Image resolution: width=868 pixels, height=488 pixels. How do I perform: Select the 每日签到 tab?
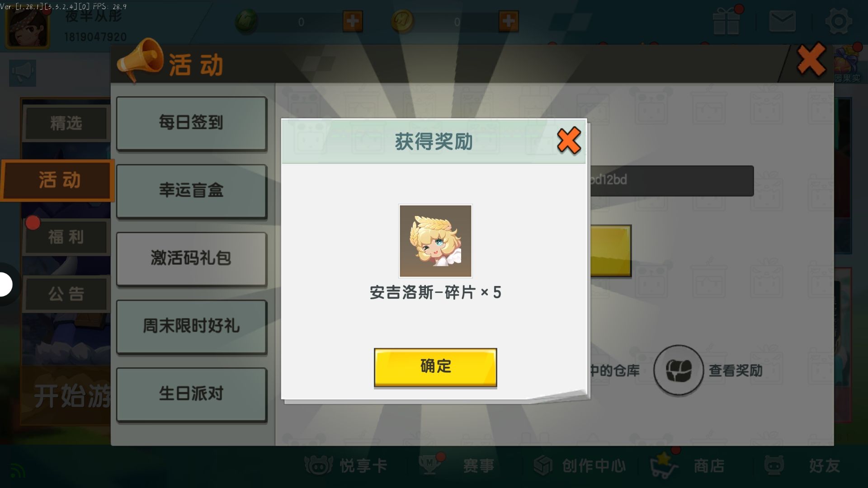191,123
